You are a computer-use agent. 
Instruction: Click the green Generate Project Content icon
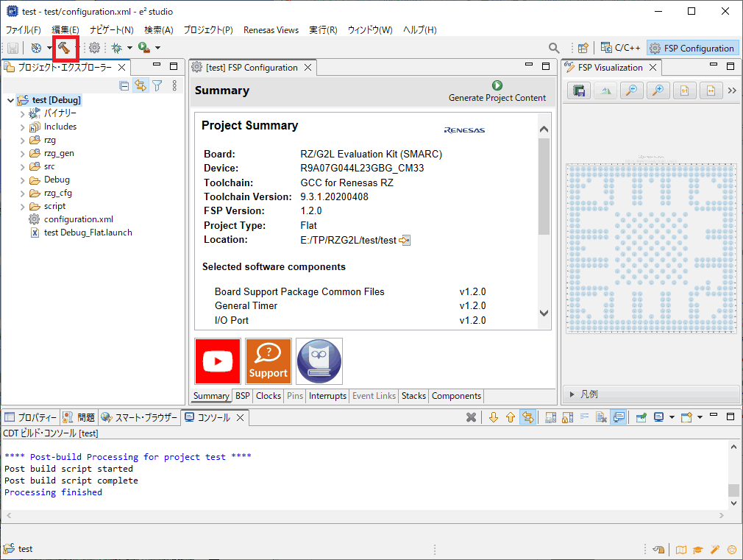tap(497, 85)
